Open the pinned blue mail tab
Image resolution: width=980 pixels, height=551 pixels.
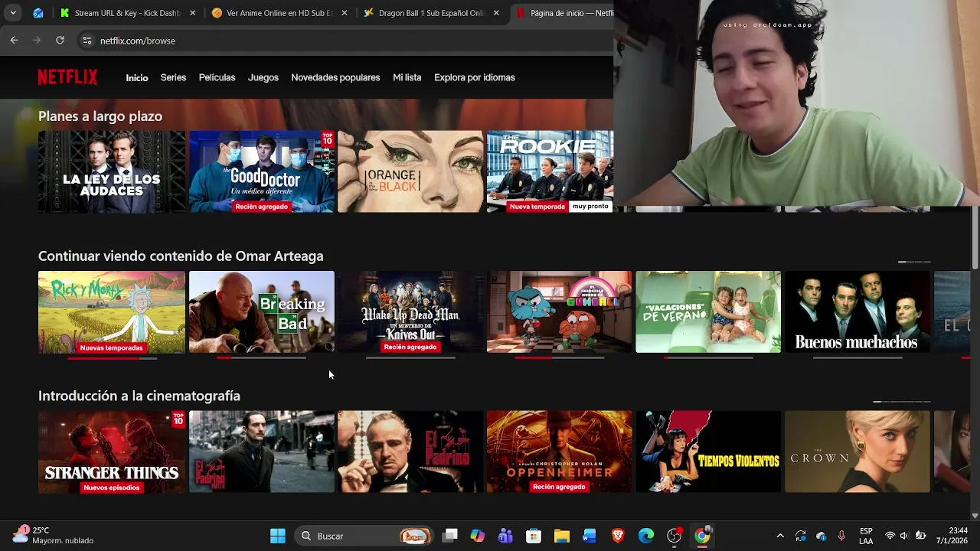pyautogui.click(x=38, y=13)
